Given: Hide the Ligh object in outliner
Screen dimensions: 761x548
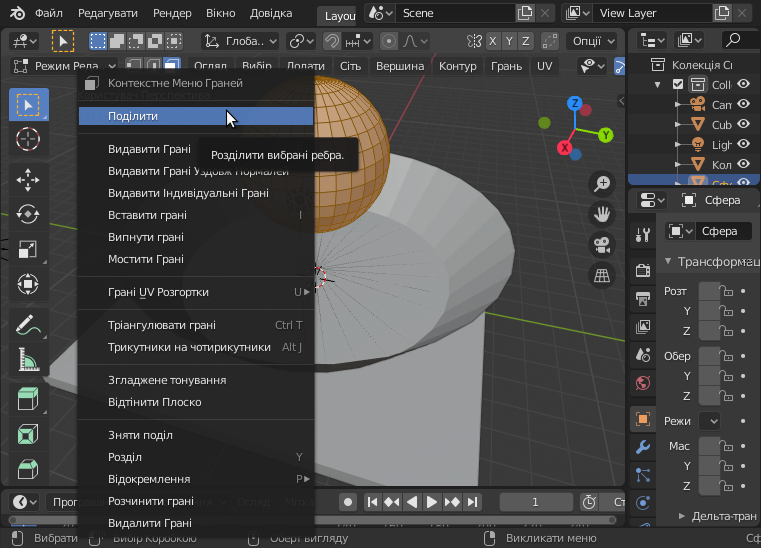Looking at the screenshot, I should (x=744, y=144).
